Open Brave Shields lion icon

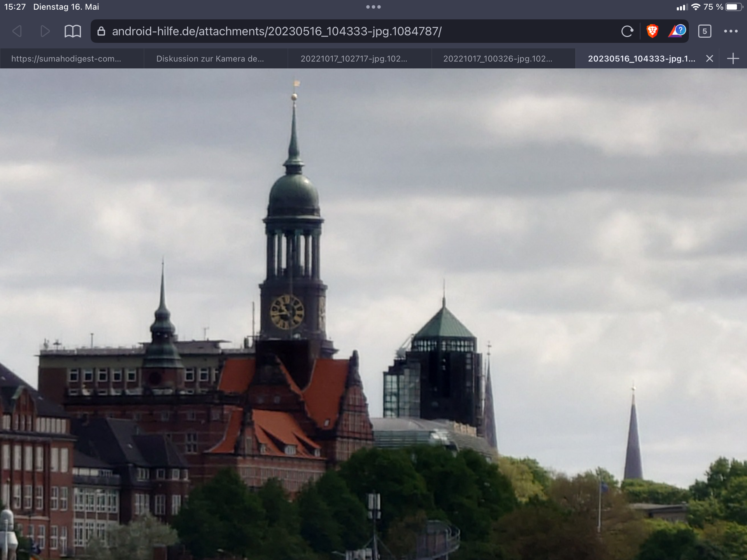coord(652,31)
